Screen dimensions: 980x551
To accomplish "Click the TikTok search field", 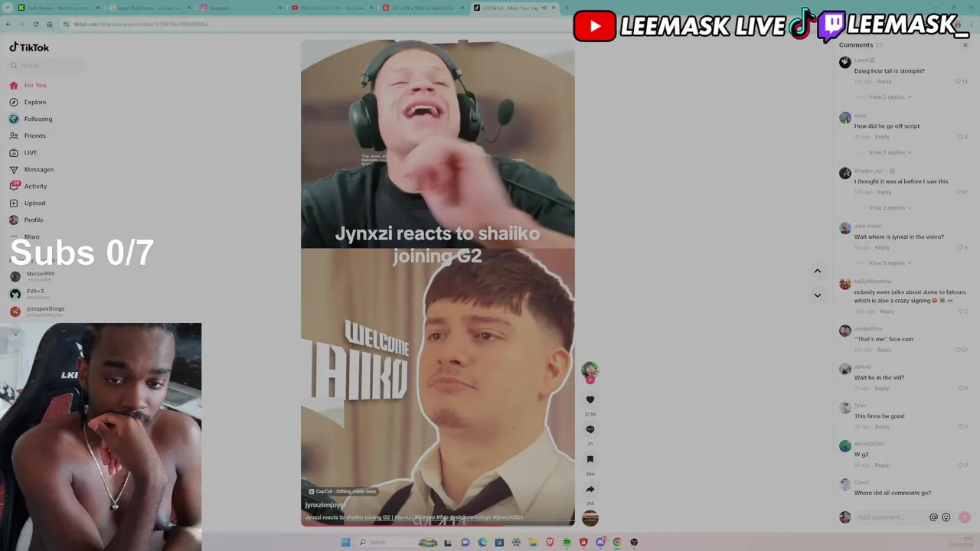I will (47, 65).
